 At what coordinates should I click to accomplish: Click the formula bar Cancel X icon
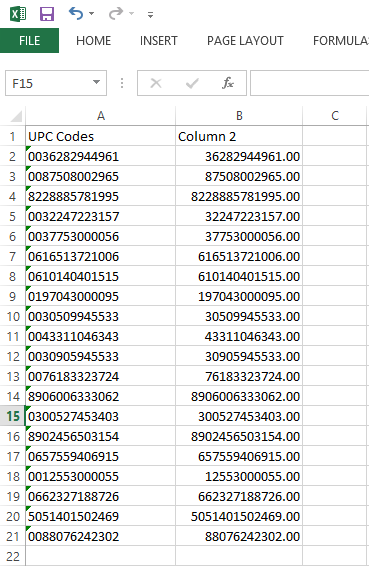pyautogui.click(x=156, y=83)
